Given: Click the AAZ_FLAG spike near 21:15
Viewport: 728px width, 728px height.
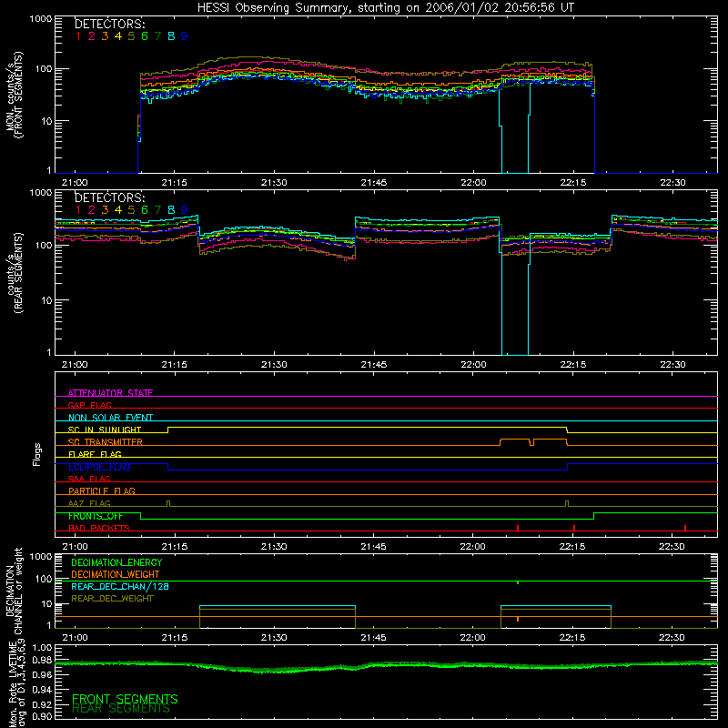Looking at the screenshot, I should 168,504.
